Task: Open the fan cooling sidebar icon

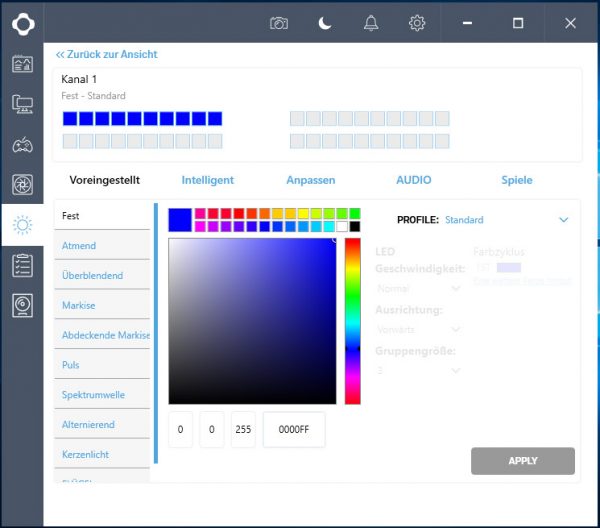Action: pos(23,185)
